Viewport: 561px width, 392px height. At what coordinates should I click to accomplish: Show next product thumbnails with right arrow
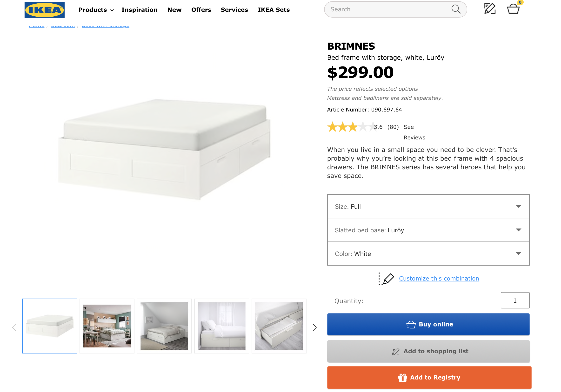point(314,327)
